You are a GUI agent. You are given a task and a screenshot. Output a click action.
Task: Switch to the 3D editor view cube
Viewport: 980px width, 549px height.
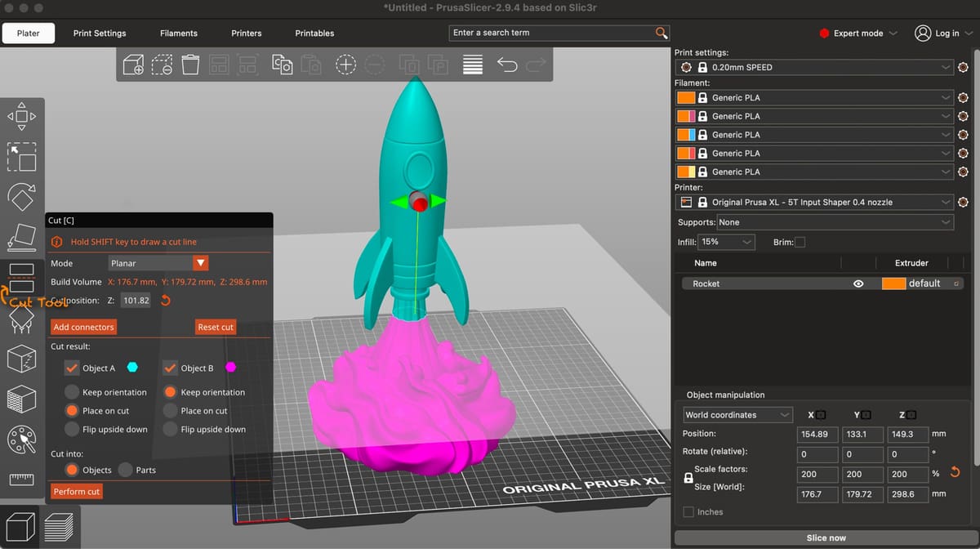(20, 527)
